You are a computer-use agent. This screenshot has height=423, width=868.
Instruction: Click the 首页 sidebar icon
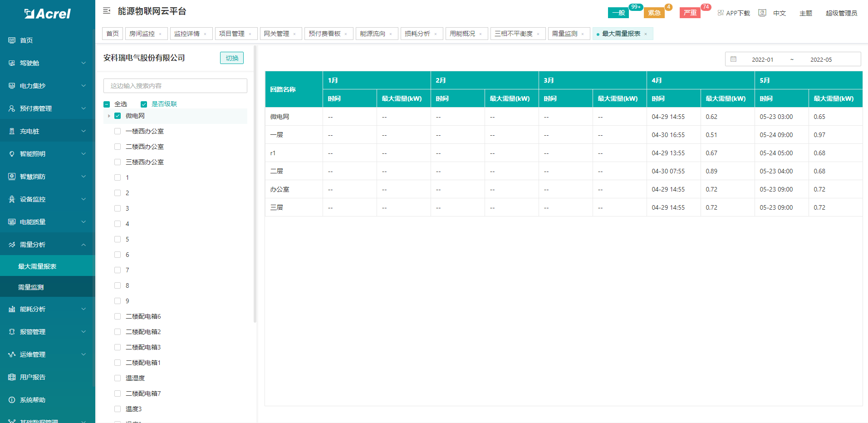[x=12, y=40]
